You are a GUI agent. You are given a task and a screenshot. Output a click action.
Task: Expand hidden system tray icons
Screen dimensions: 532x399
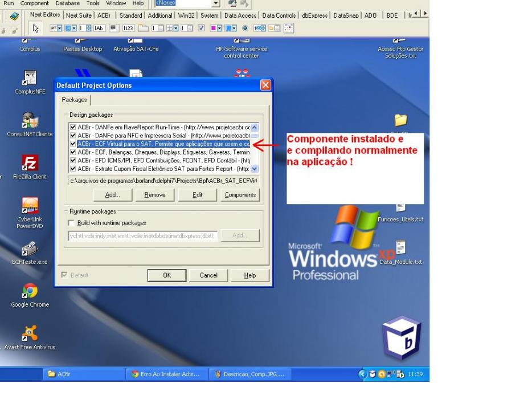click(x=362, y=374)
